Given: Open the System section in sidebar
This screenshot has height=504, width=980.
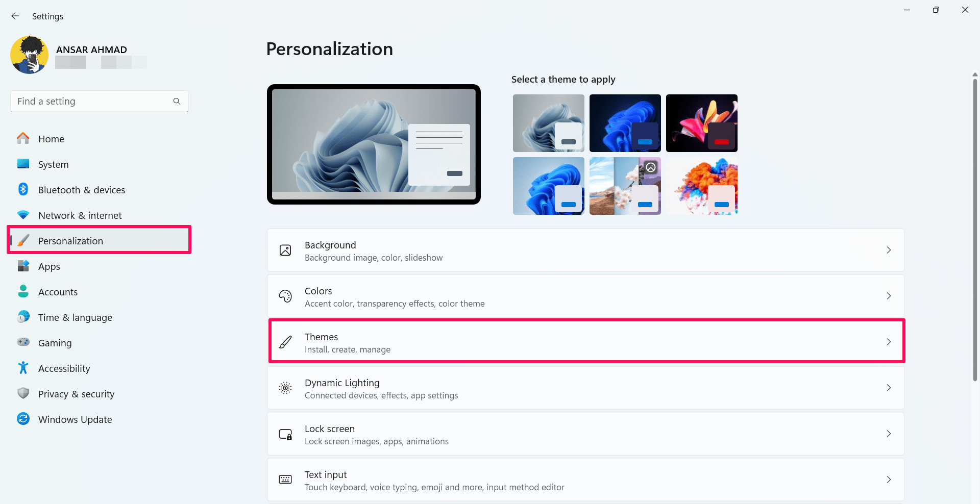Looking at the screenshot, I should [x=53, y=164].
